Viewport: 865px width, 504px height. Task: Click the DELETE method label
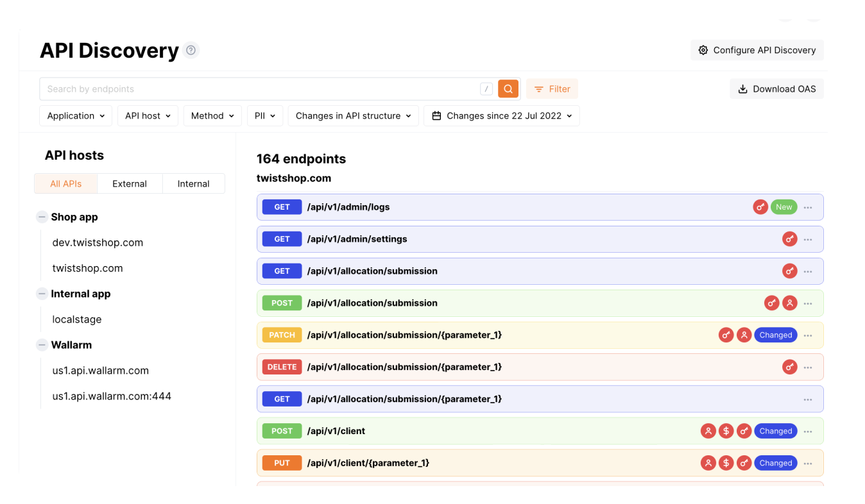(x=282, y=367)
